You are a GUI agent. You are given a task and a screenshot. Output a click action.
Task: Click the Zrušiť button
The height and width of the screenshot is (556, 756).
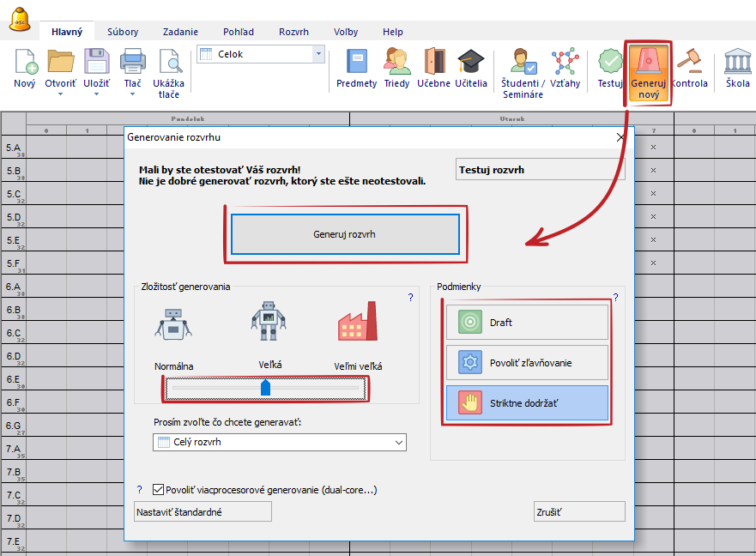point(578,511)
